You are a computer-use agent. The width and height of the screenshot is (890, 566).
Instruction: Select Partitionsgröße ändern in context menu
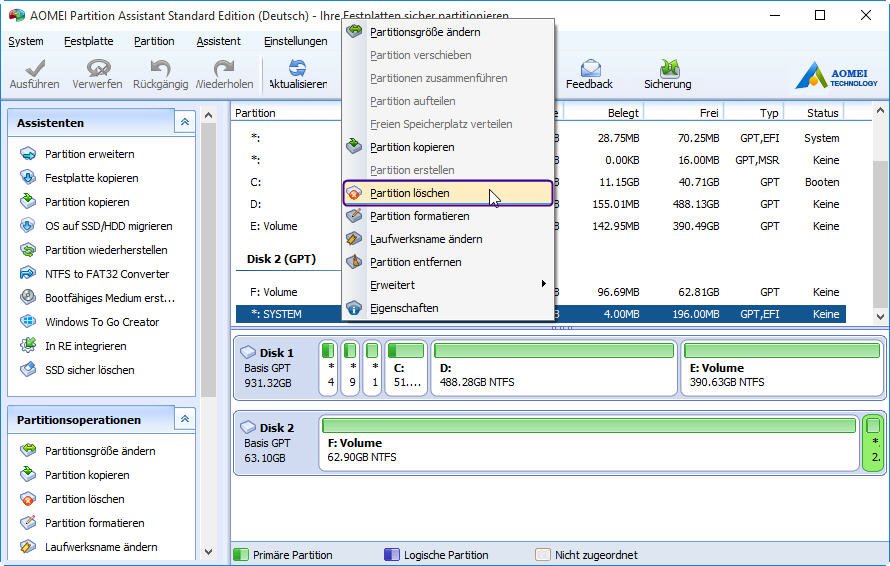[448, 32]
